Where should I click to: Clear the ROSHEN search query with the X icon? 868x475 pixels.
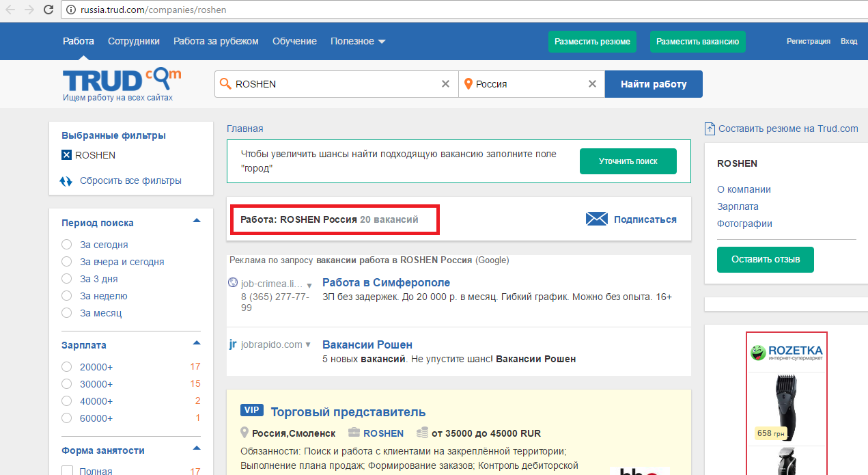coord(445,83)
